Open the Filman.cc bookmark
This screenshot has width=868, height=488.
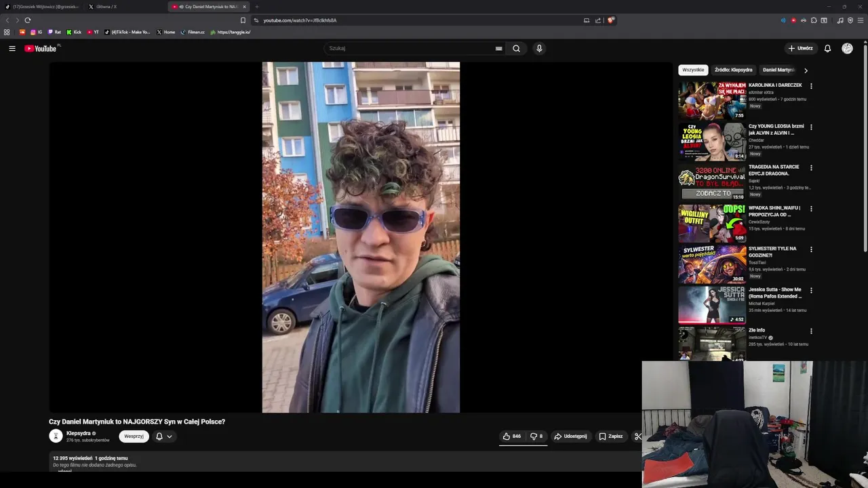point(193,32)
